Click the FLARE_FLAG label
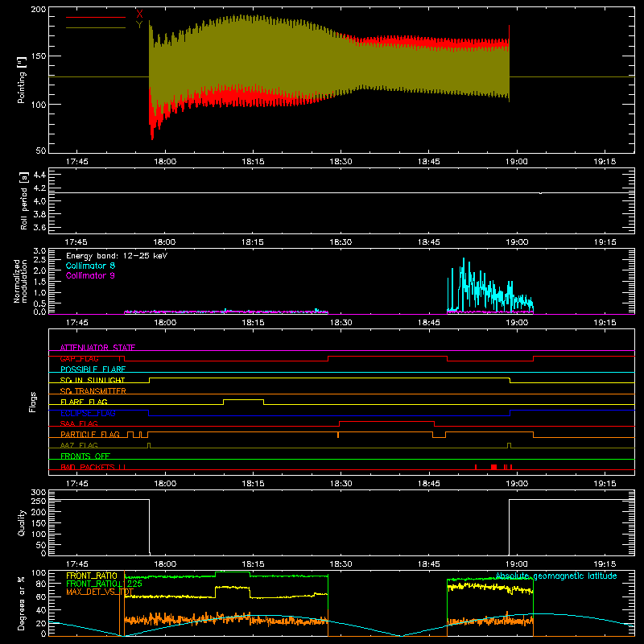The height and width of the screenshot is (644, 644). [84, 402]
